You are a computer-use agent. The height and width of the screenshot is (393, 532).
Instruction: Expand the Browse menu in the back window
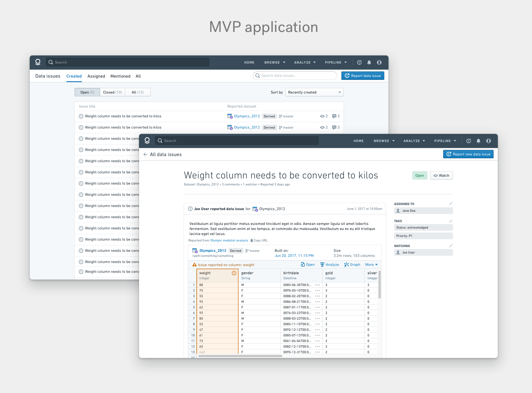click(x=275, y=62)
